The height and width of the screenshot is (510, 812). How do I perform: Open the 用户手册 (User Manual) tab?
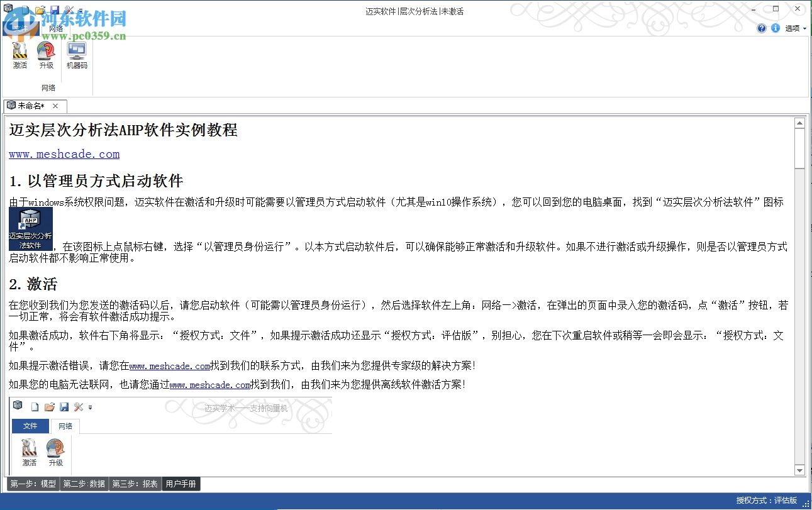point(181,484)
